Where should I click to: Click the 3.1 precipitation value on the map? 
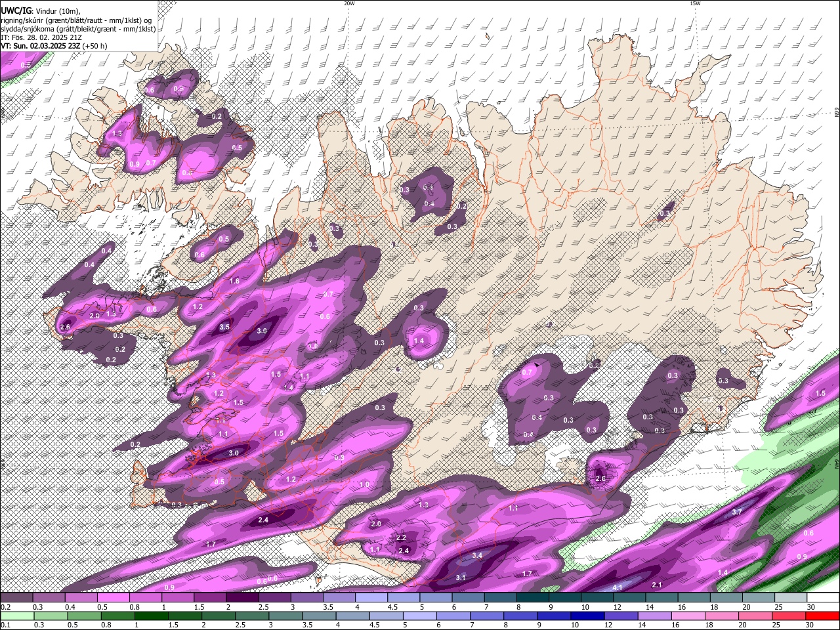click(x=461, y=577)
